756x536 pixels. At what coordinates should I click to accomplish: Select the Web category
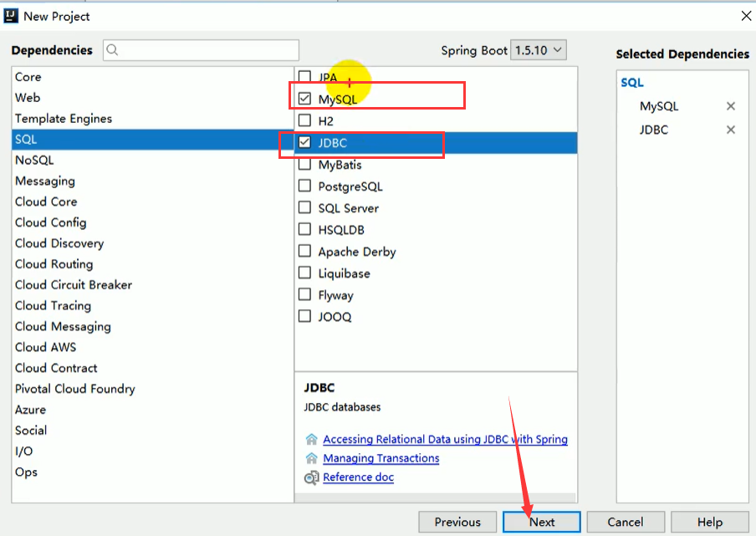point(152,97)
